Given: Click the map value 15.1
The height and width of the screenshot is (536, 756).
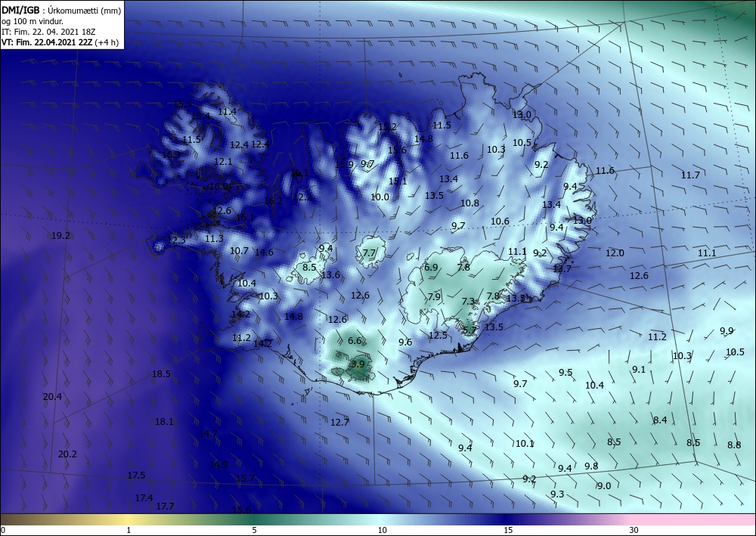Looking at the screenshot, I should (398, 181).
